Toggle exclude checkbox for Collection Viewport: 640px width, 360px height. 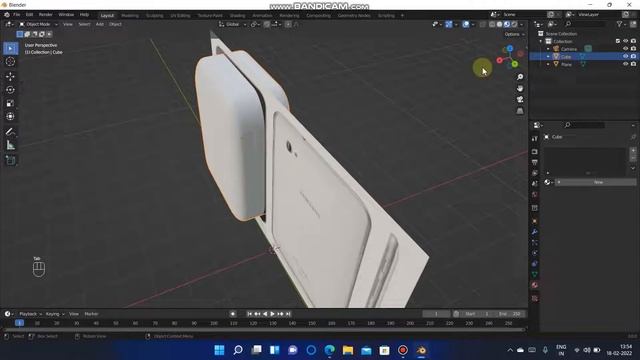618,41
